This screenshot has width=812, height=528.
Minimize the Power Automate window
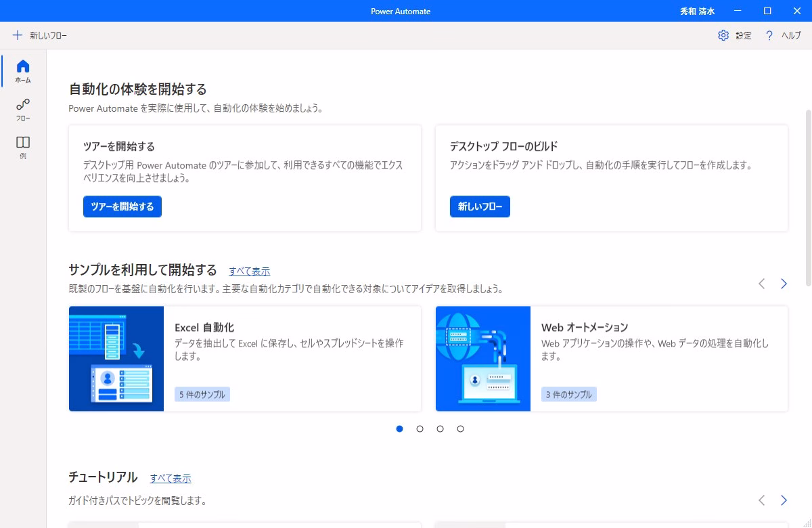738,11
